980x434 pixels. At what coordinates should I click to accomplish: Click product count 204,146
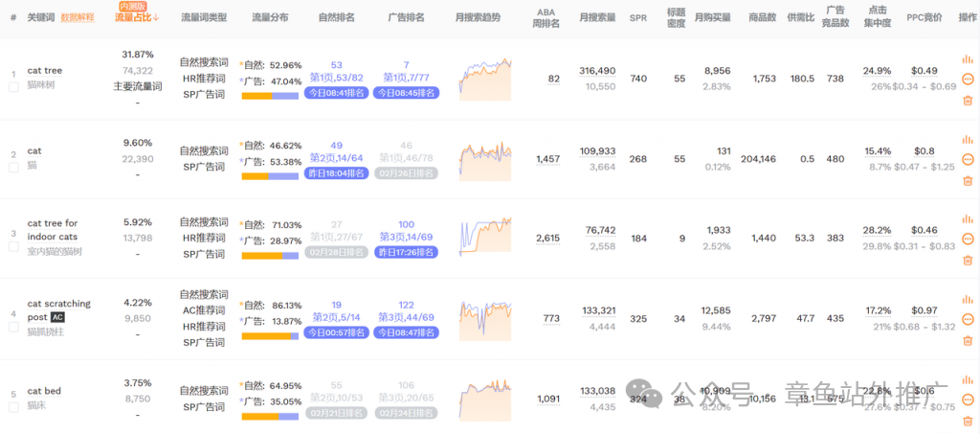click(x=758, y=159)
